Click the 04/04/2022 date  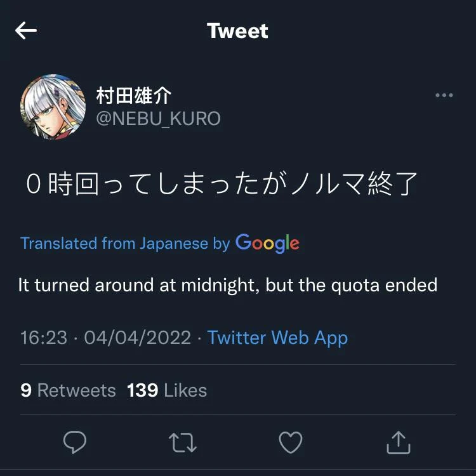tap(137, 337)
